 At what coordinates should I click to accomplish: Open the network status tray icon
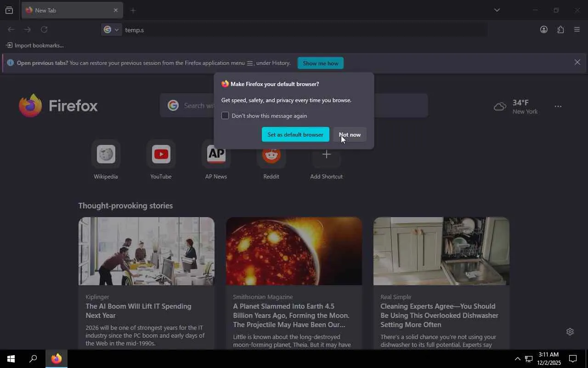coord(529,359)
